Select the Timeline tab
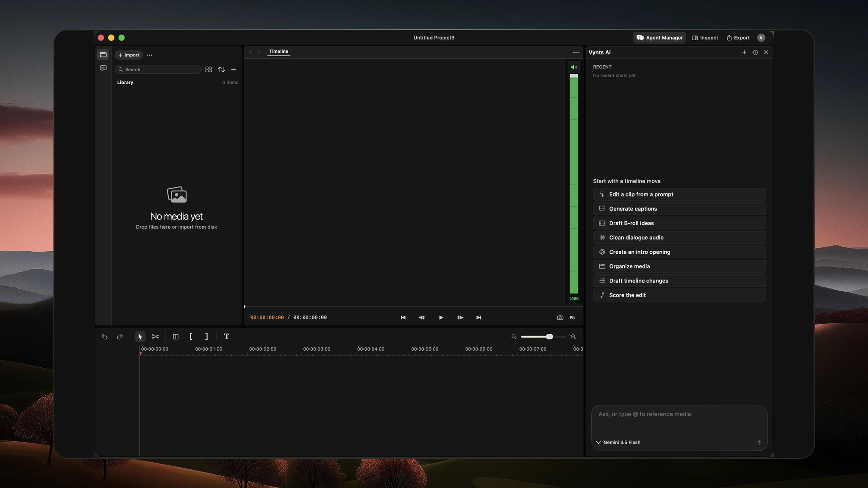The width and height of the screenshot is (868, 488). point(278,52)
